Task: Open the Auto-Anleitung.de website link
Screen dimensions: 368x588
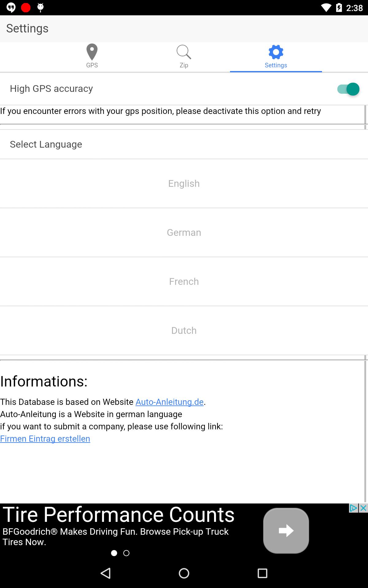Action: pos(169,402)
